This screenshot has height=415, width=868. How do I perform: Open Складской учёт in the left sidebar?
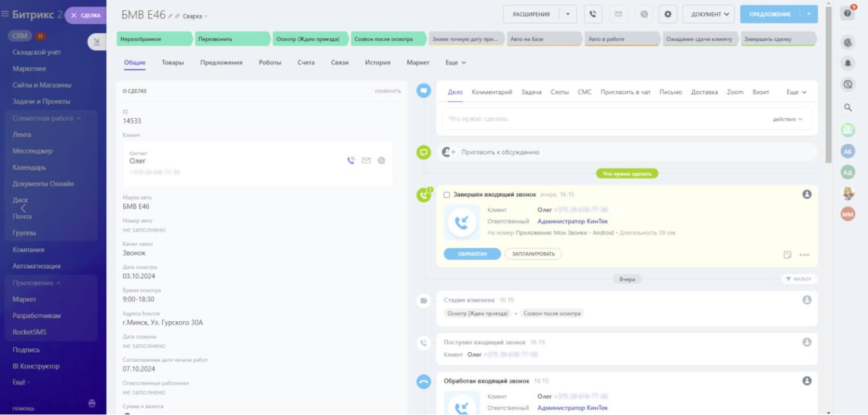37,52
